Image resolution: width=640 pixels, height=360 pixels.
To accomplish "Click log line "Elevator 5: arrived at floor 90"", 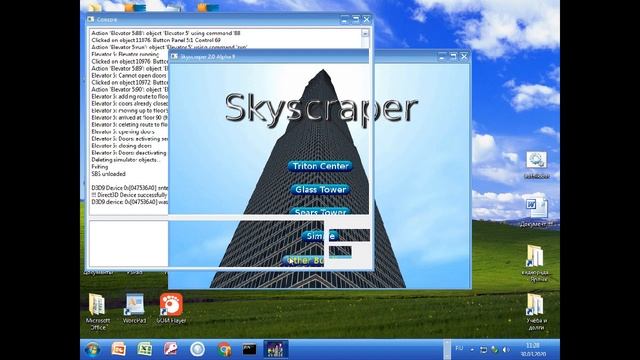I will click(130, 118).
